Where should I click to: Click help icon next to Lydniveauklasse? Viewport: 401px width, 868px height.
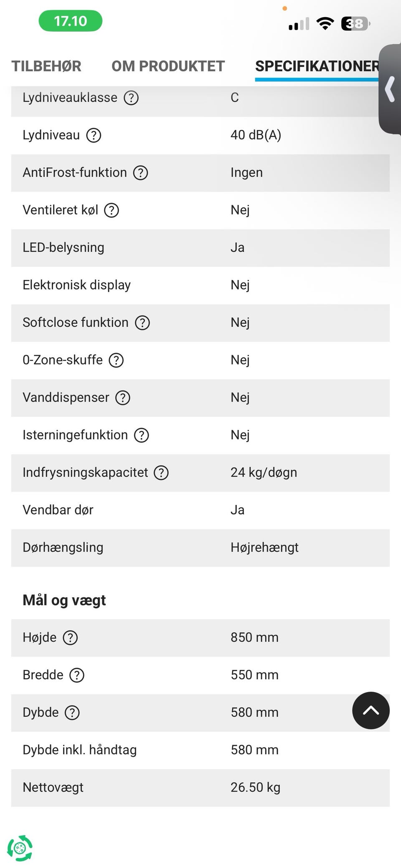pyautogui.click(x=131, y=98)
